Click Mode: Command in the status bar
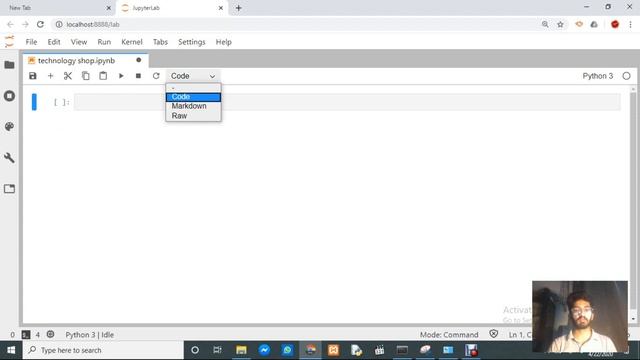Image resolution: width=640 pixels, height=360 pixels. 449,335
